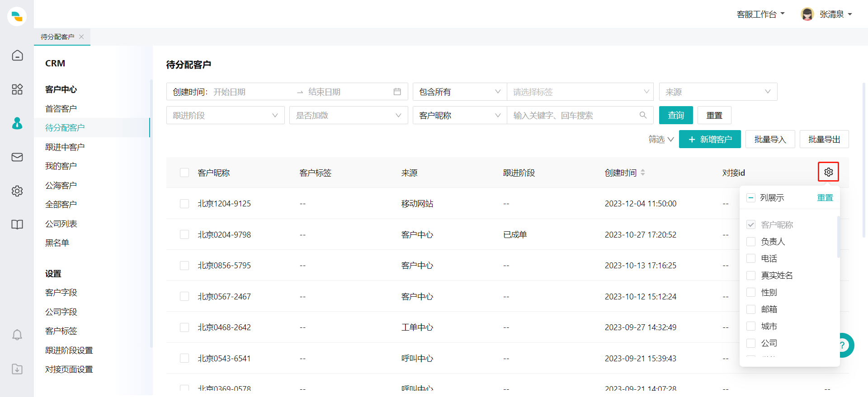
Task: Click the calendar icon in the date range
Action: pos(397,92)
